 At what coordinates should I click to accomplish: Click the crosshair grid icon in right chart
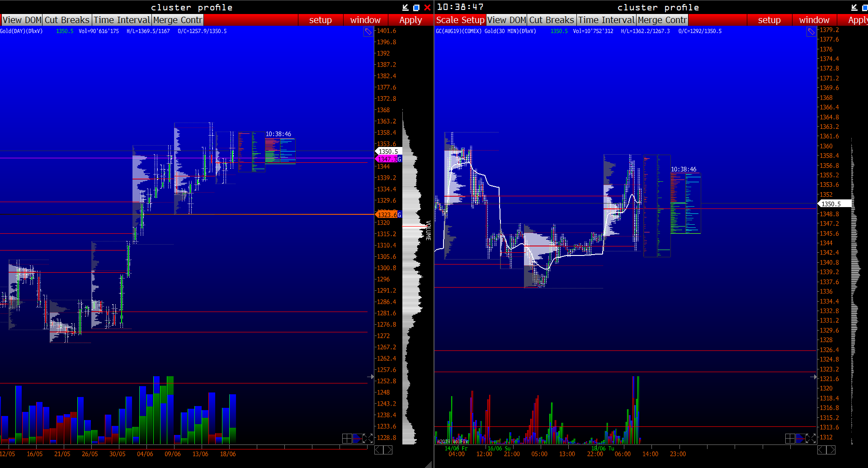(790, 438)
